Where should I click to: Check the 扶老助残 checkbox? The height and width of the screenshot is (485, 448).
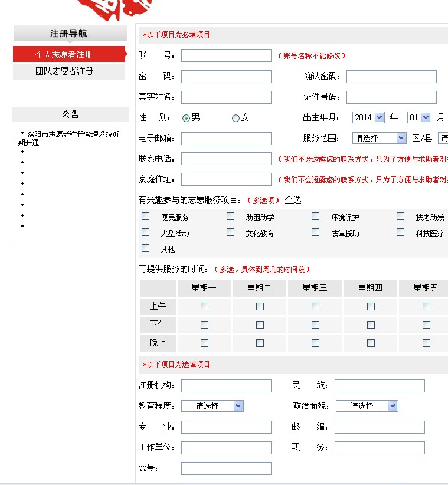click(401, 216)
